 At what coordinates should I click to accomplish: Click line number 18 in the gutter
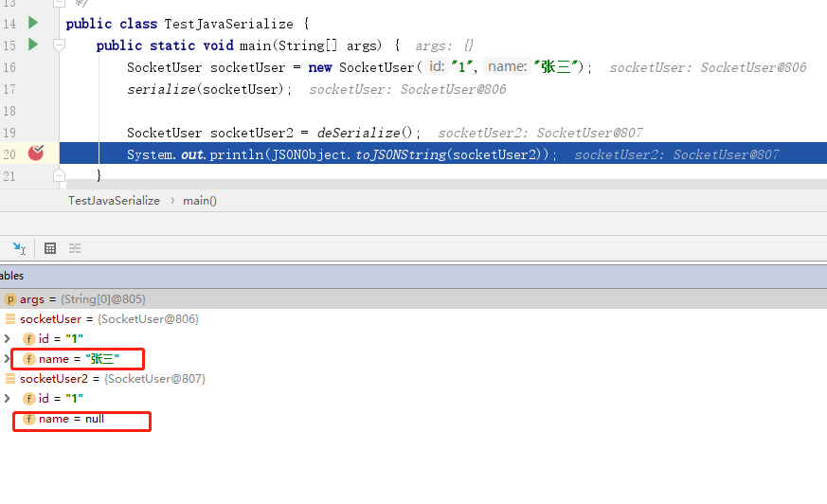pos(9,111)
